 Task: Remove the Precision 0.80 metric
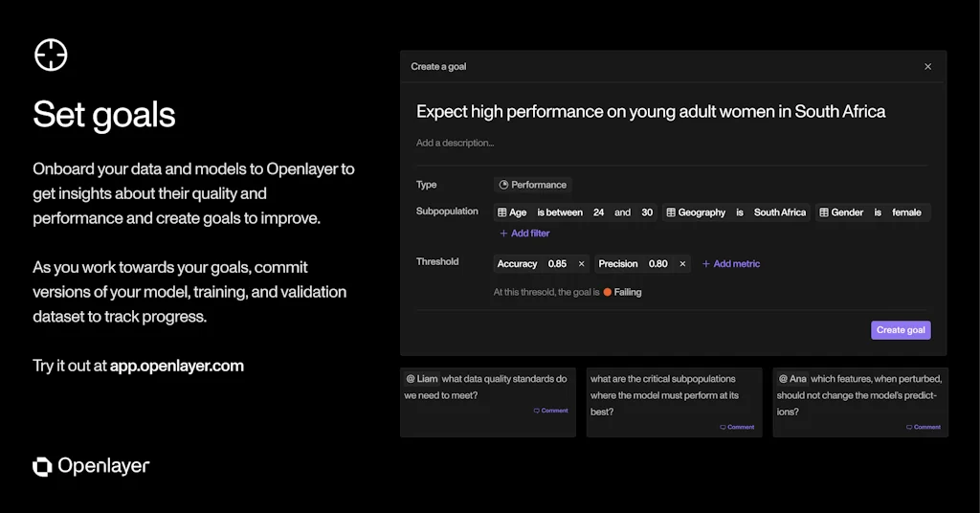(682, 264)
